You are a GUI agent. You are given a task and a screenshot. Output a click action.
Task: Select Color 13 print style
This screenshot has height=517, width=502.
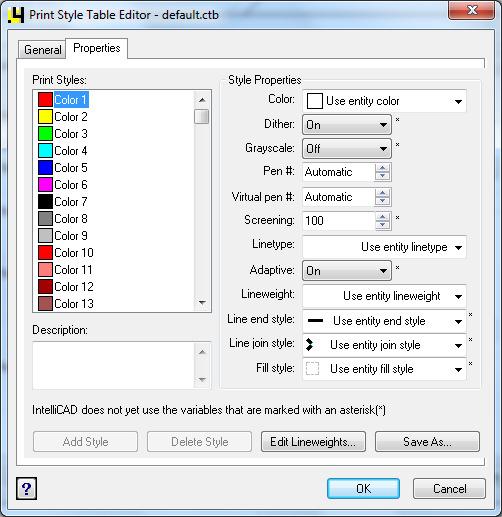click(x=74, y=304)
